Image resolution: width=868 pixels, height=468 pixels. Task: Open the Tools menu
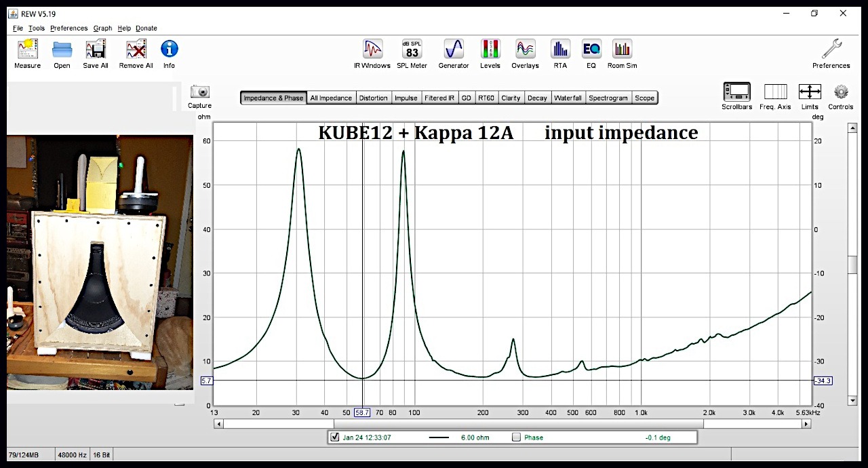click(37, 28)
